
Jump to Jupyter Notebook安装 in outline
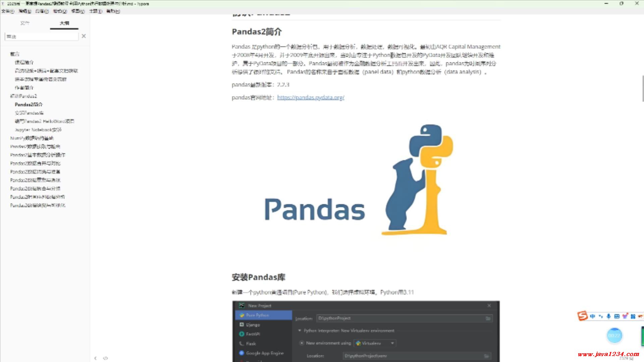point(38,129)
